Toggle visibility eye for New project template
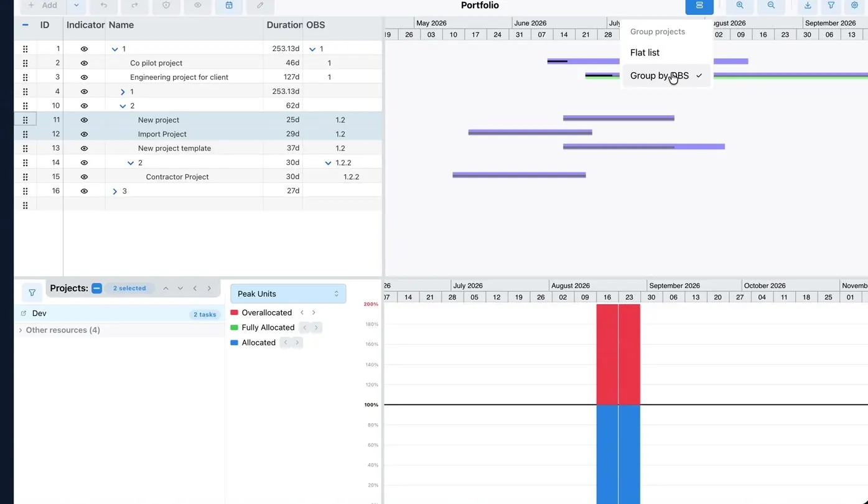This screenshot has height=504, width=868. (x=84, y=149)
